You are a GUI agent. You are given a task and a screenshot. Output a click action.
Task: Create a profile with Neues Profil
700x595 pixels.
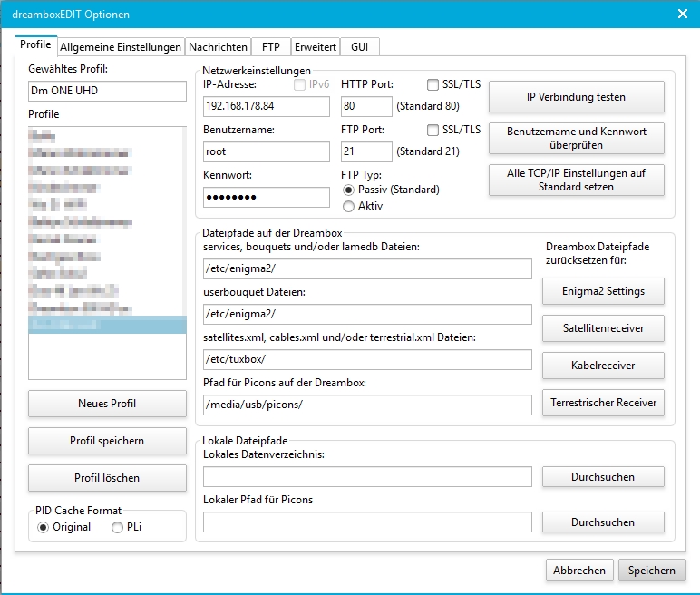coord(107,403)
